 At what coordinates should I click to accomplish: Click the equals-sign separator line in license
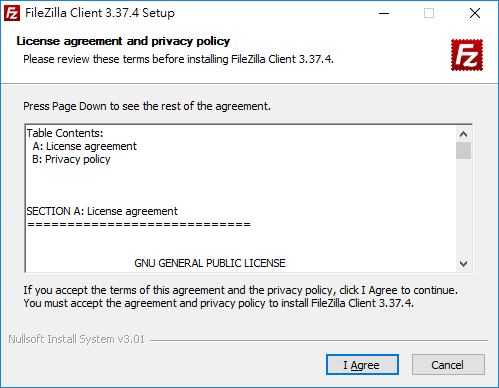click(x=139, y=224)
